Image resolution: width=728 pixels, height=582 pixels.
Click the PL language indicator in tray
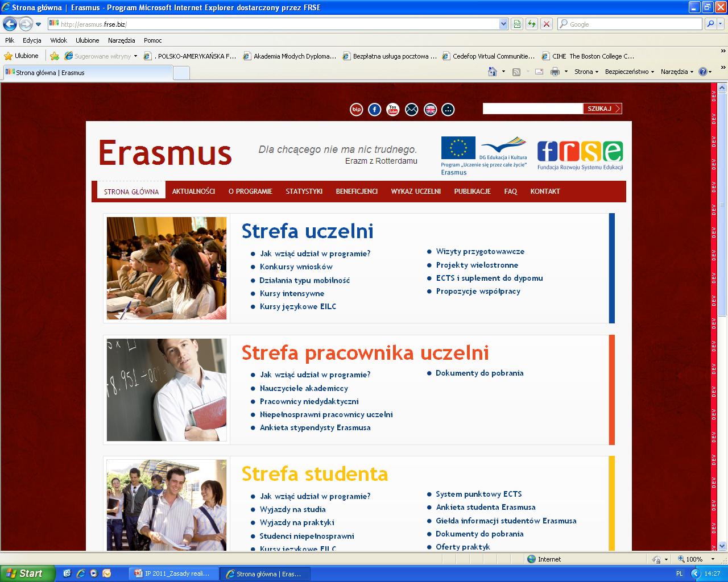pyautogui.click(x=680, y=574)
